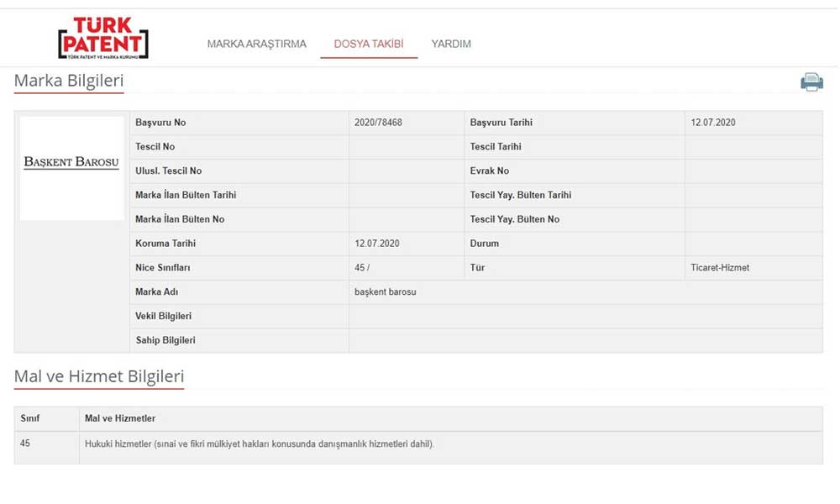Click the Koruma Tarihi date value
The height and width of the screenshot is (504, 840).
click(x=376, y=244)
